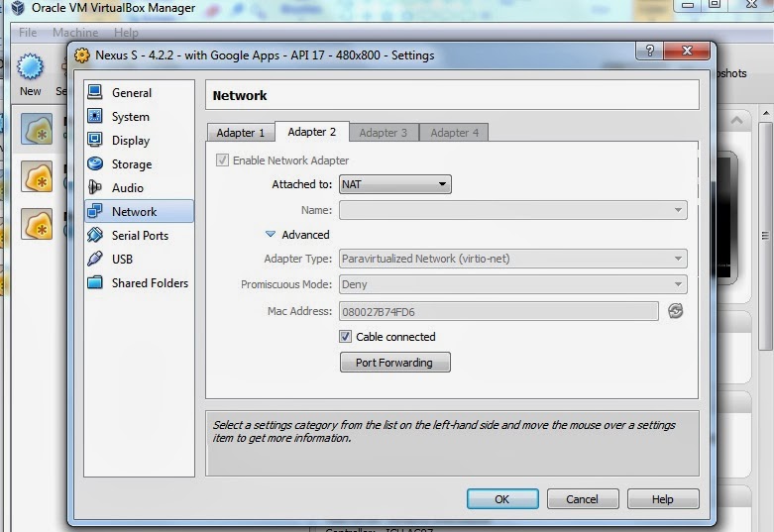Viewport: 774px width, 532px height.
Task: Open the File menu in VirtualBox Manager
Action: 28,33
